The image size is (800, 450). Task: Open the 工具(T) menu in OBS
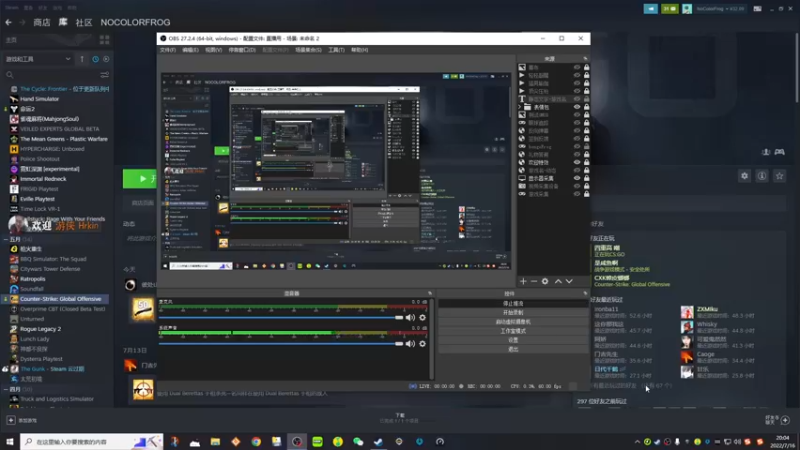(336, 50)
